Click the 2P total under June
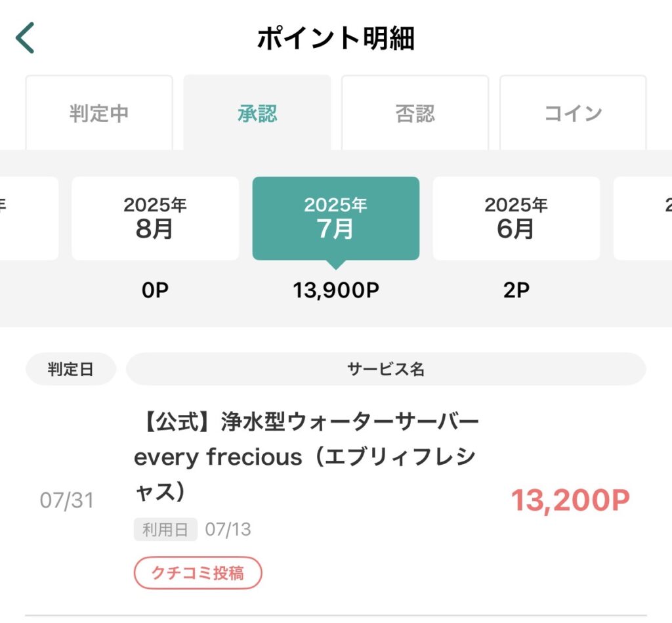 pos(516,290)
